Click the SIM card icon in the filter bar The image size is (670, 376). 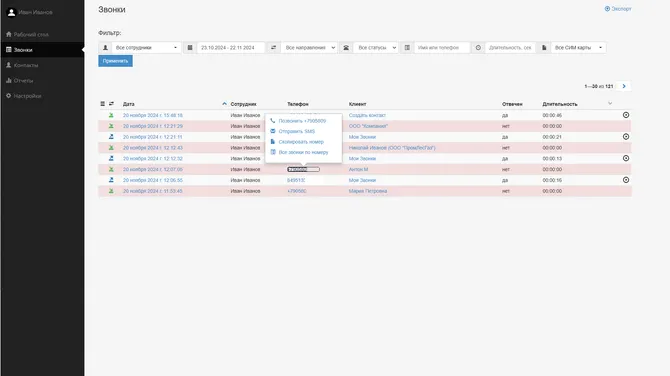point(544,48)
